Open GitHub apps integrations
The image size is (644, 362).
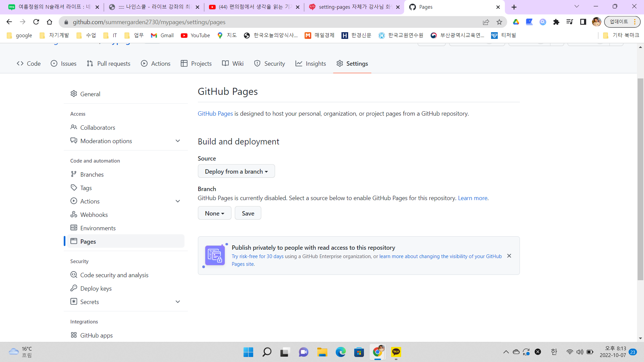coord(126,335)
